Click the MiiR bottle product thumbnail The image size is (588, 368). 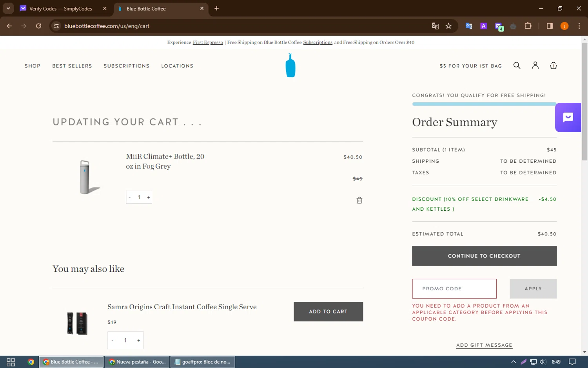pos(90,177)
